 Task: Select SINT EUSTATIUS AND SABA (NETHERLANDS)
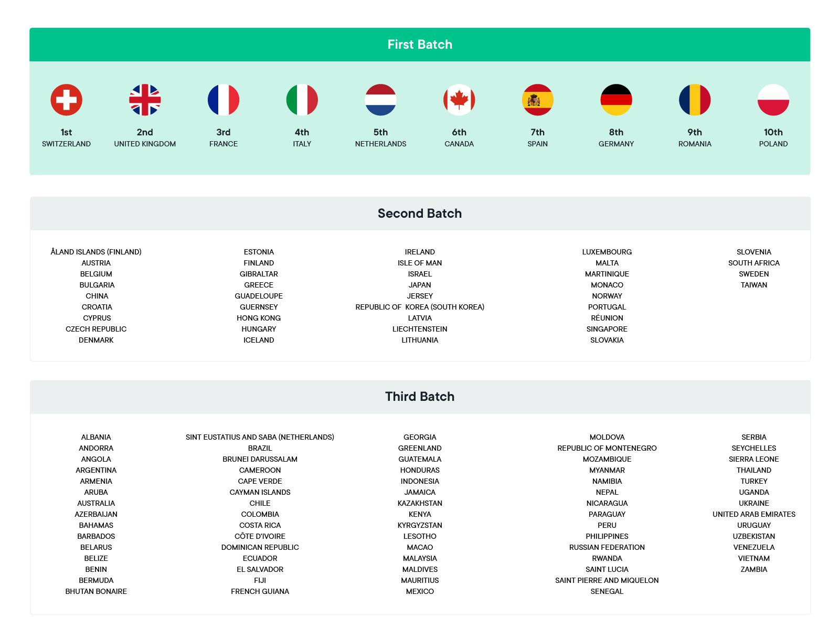point(260,437)
